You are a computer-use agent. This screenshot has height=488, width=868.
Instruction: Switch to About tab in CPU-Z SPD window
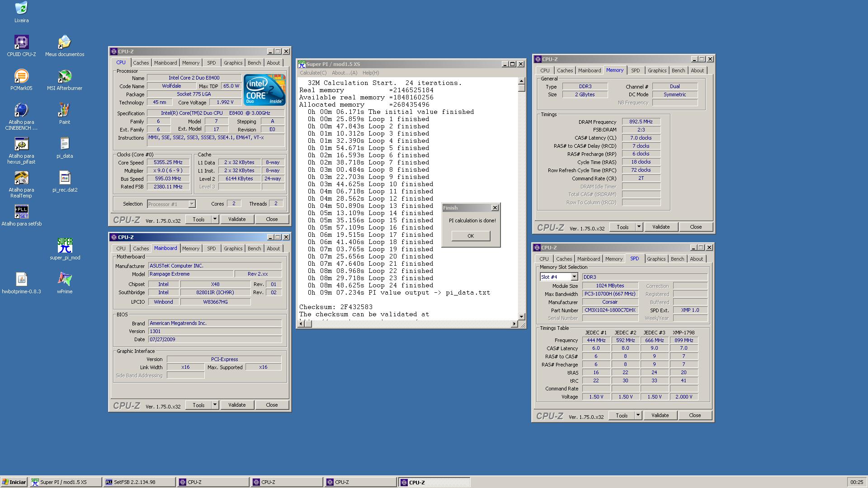(x=696, y=259)
